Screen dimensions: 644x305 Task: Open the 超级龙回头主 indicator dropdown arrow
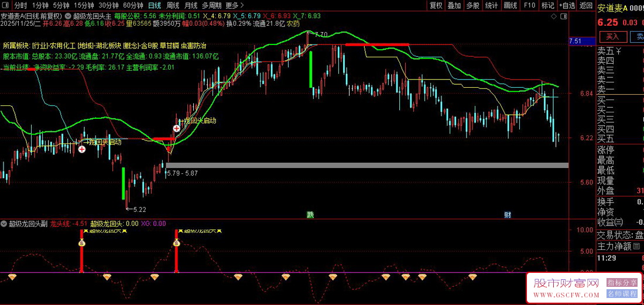(x=67, y=16)
